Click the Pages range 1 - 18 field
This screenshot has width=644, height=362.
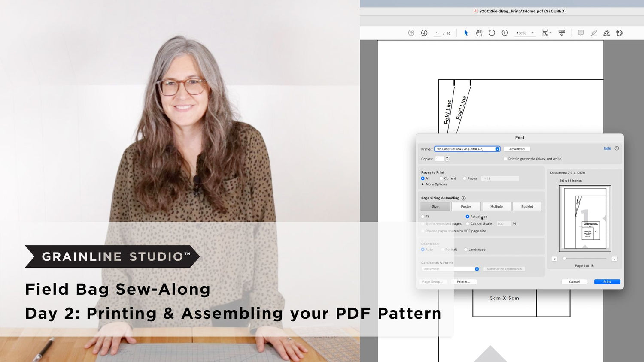(499, 178)
